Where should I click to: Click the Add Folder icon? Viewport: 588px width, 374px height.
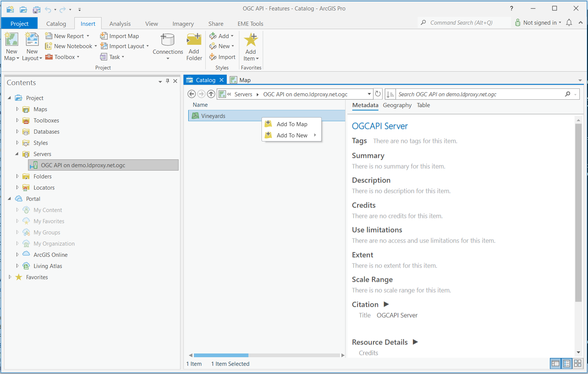[x=194, y=40]
